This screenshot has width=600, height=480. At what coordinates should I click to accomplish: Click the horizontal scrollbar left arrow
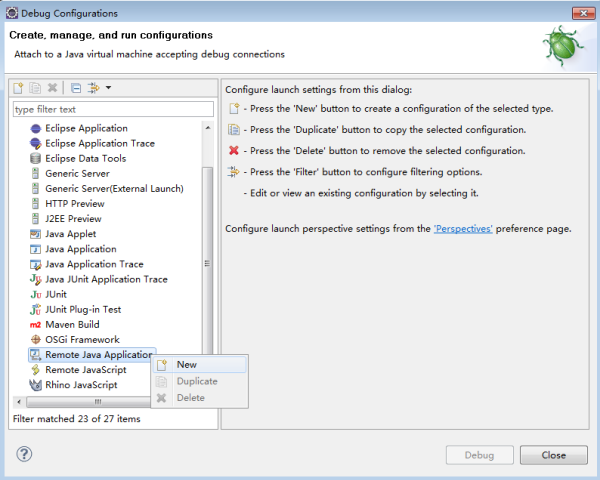click(19, 402)
